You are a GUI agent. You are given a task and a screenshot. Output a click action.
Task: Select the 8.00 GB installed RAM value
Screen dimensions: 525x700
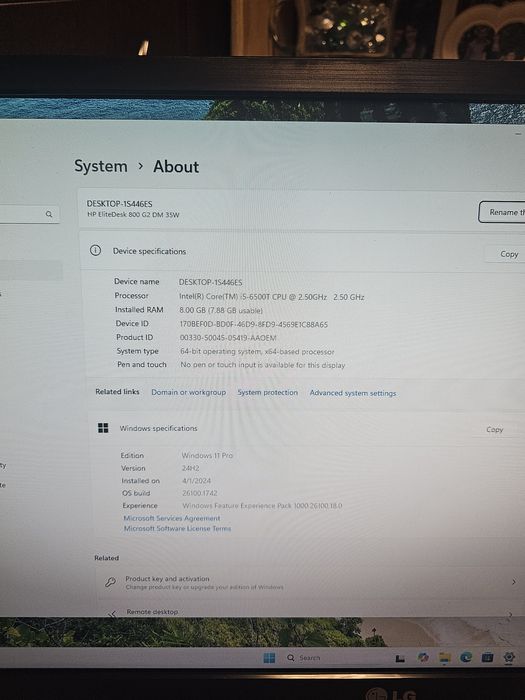coord(221,310)
